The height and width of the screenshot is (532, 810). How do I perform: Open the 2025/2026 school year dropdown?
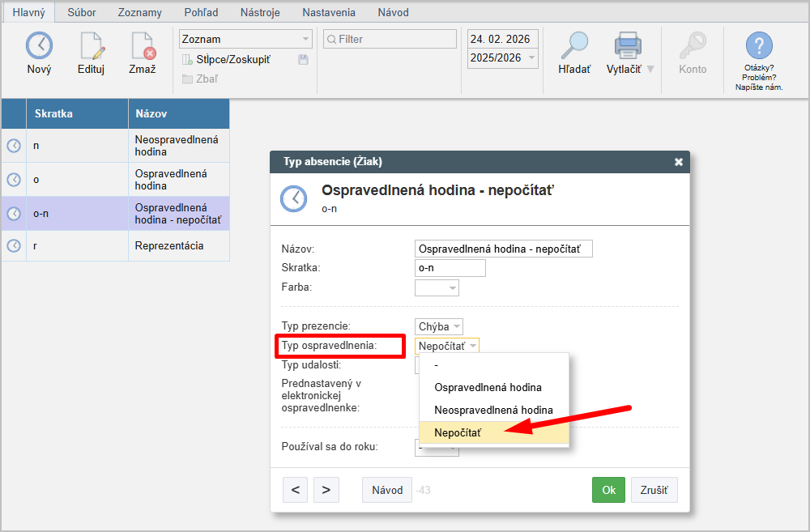click(x=502, y=57)
